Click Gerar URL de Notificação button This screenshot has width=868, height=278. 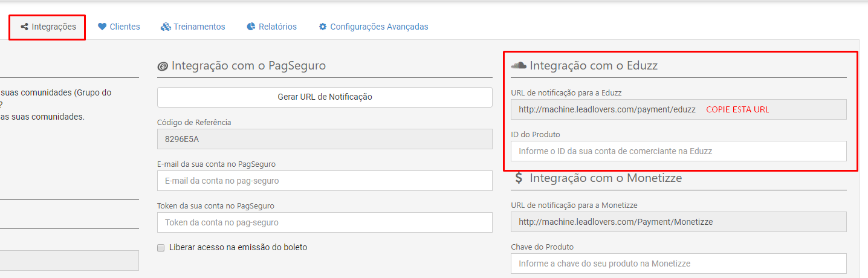(x=325, y=97)
